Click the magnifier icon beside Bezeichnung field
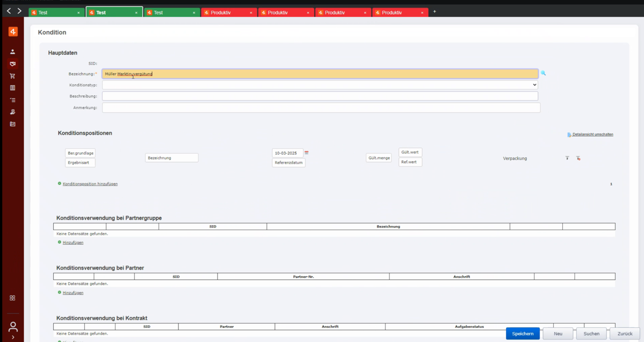 pos(543,73)
